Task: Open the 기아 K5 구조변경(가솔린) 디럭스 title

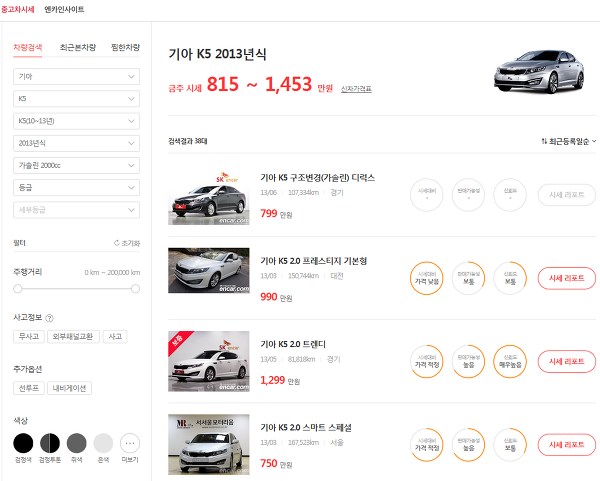Action: click(x=318, y=178)
